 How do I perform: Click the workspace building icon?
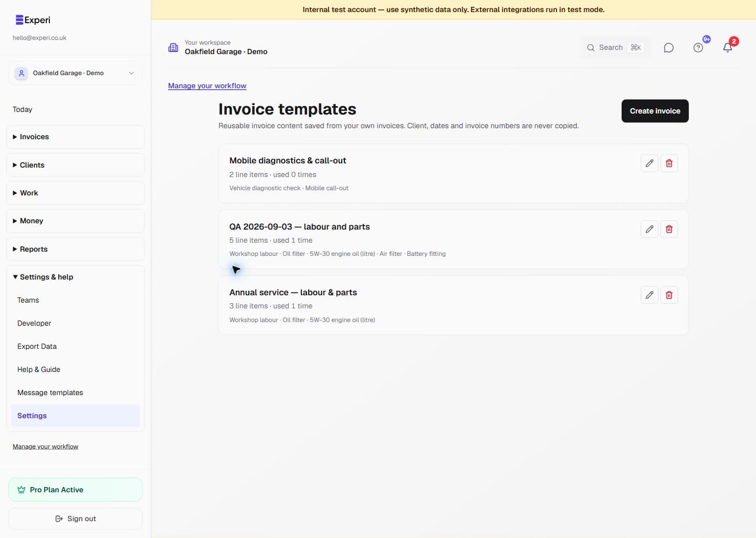(173, 47)
